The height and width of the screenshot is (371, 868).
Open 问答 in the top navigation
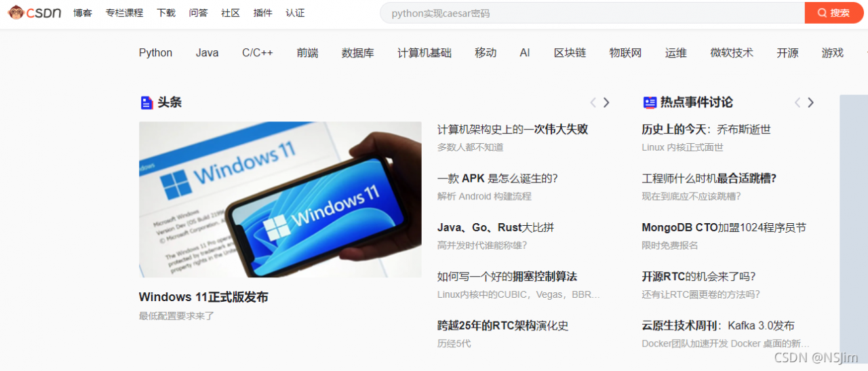(x=199, y=13)
